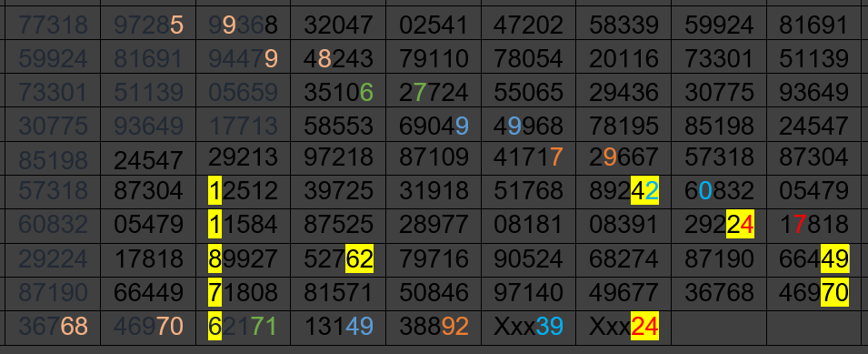Select the cell reading 87109
The width and height of the screenshot is (868, 354).
(434, 158)
